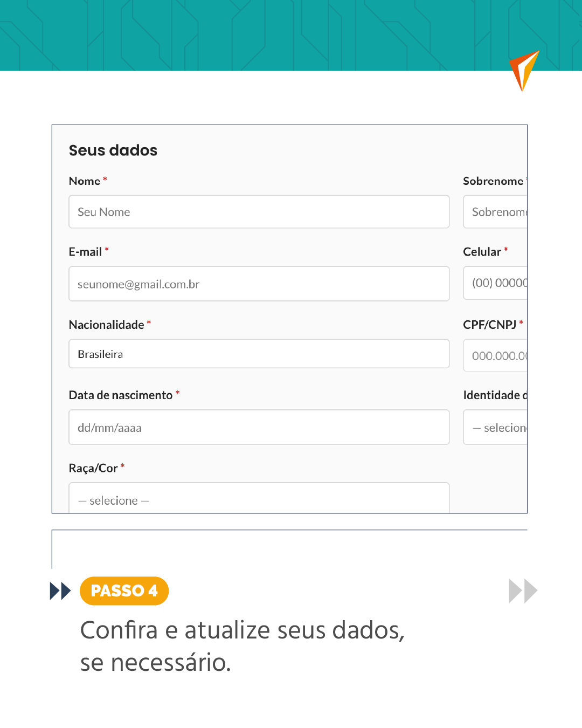The height and width of the screenshot is (728, 582).
Task: Open the Identidade selecione dropdown
Action: click(x=496, y=427)
